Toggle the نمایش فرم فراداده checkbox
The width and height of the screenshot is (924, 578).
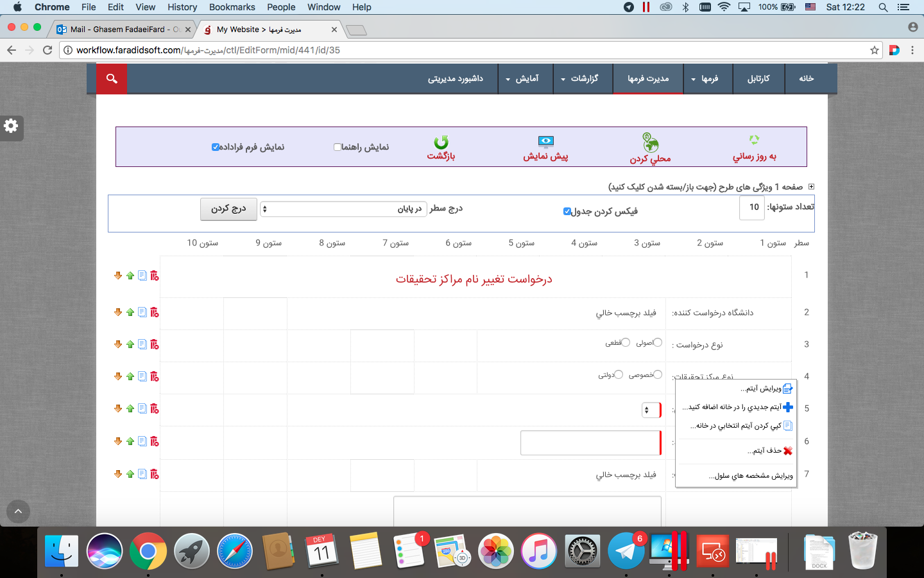point(216,147)
